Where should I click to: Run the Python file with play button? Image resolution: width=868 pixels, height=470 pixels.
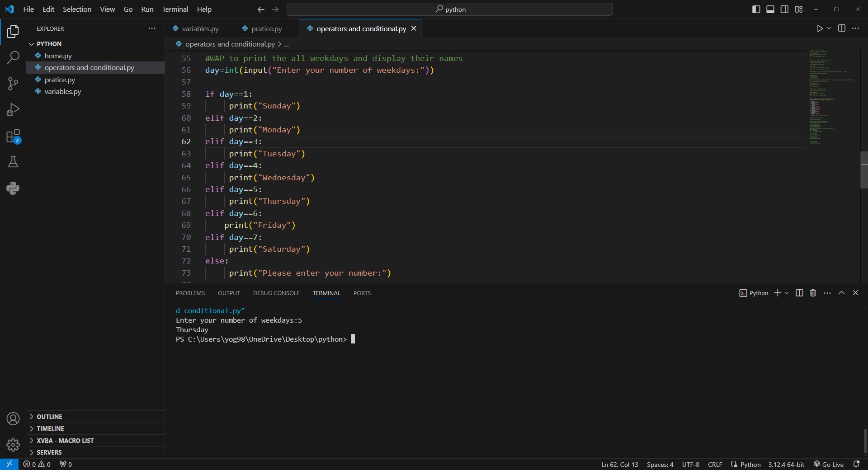pyautogui.click(x=820, y=28)
